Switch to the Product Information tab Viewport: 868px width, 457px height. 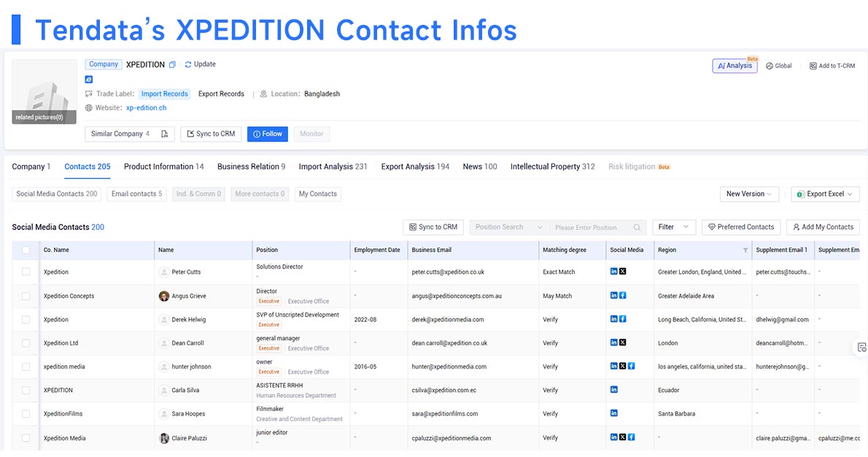[164, 166]
